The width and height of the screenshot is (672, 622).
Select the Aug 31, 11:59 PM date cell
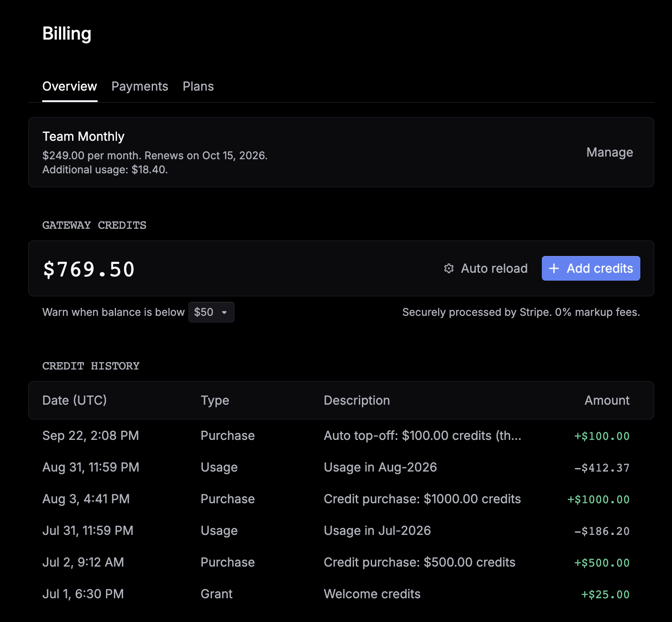pyautogui.click(x=91, y=467)
